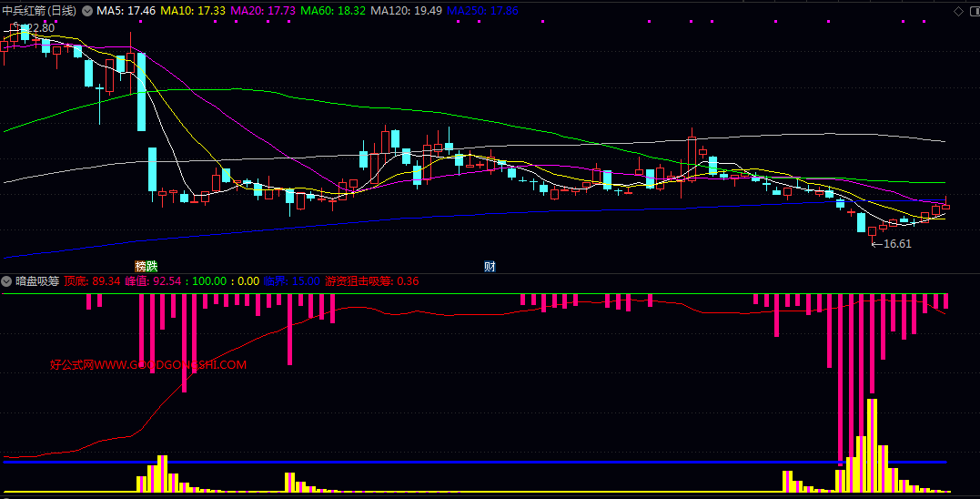Click the yellow 0.00 indicator value

point(248,281)
